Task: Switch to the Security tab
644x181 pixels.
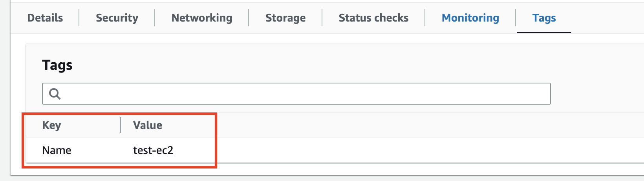Action: 117,18
